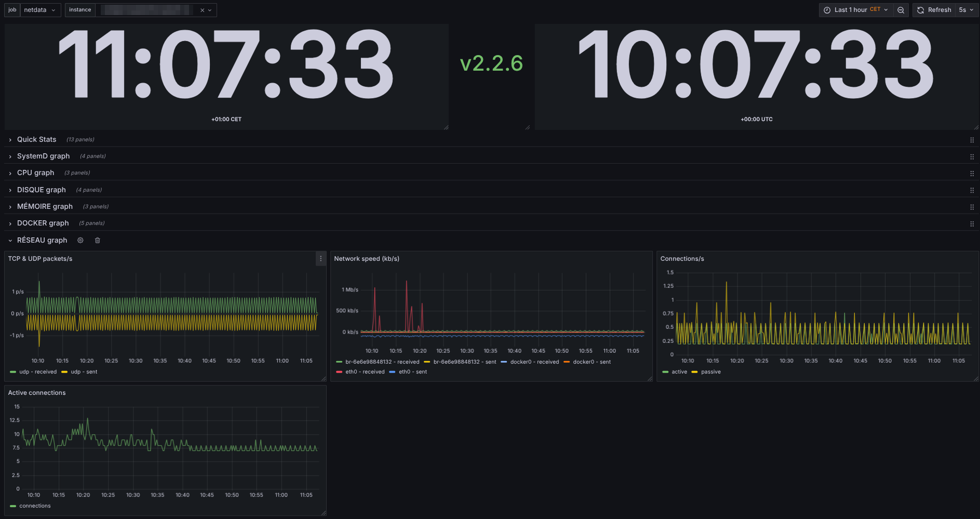Screen dimensions: 980x519
Task: Grab the CPU graph row drag handle
Action: pyautogui.click(x=972, y=173)
